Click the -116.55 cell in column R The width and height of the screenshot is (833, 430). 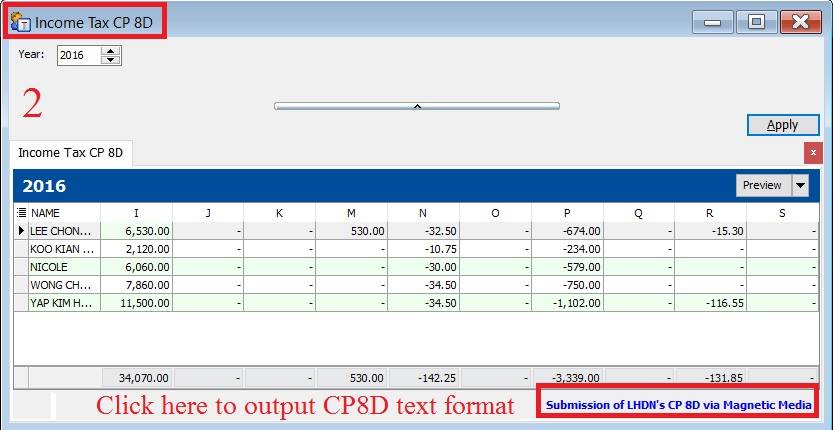tap(711, 303)
